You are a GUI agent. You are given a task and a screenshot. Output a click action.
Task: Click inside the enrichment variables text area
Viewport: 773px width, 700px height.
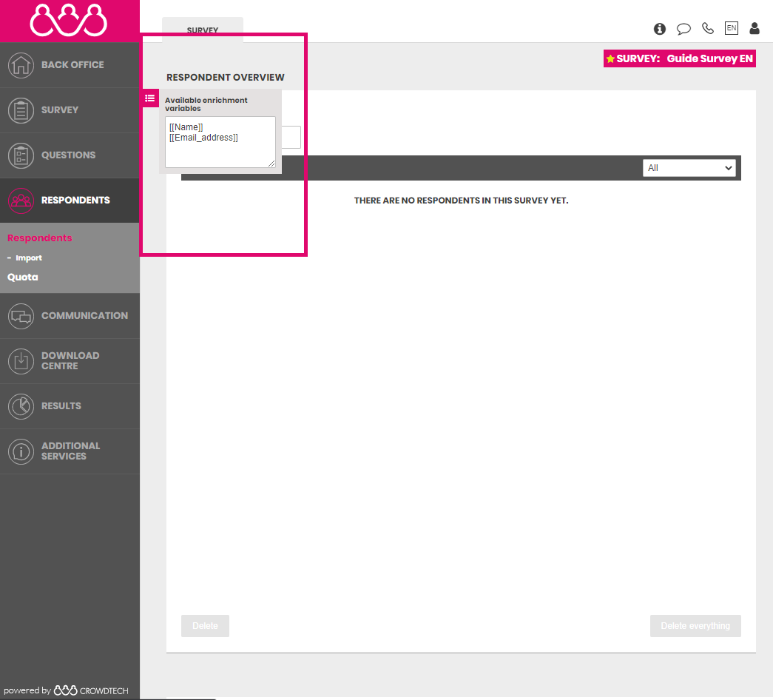pyautogui.click(x=220, y=142)
